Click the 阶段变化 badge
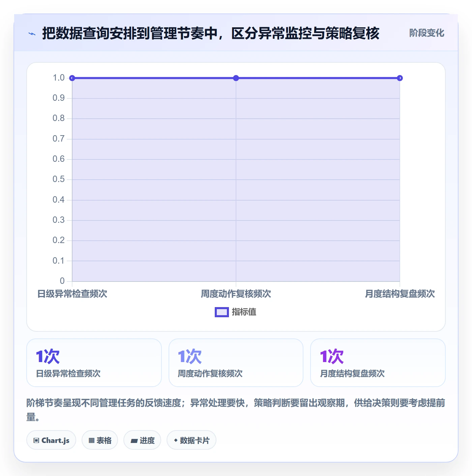The height and width of the screenshot is (476, 472). click(x=426, y=33)
